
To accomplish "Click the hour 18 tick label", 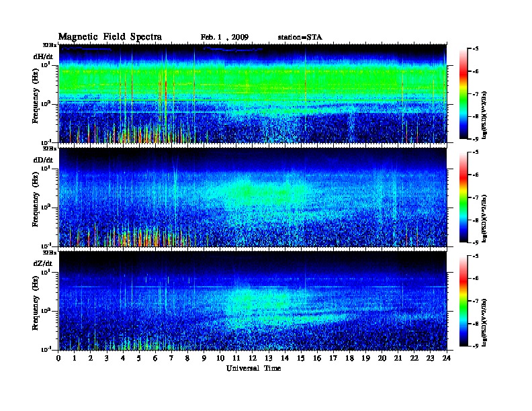I will [x=349, y=358].
